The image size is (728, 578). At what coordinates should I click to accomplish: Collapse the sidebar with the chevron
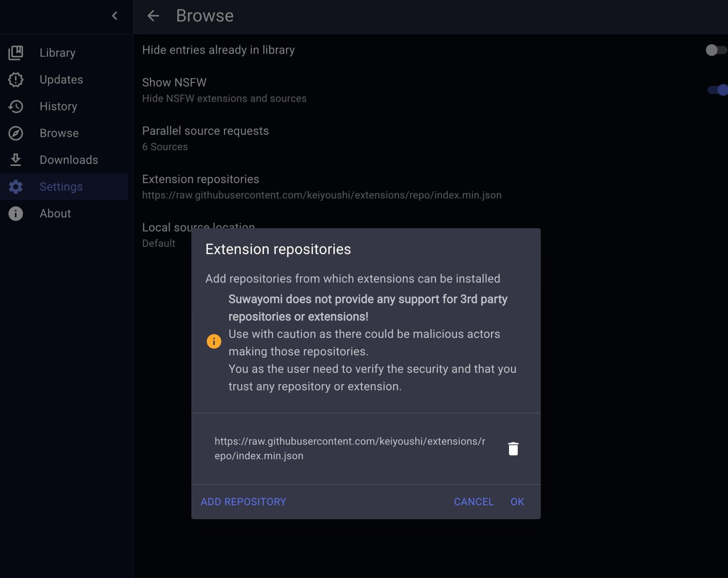click(x=114, y=16)
